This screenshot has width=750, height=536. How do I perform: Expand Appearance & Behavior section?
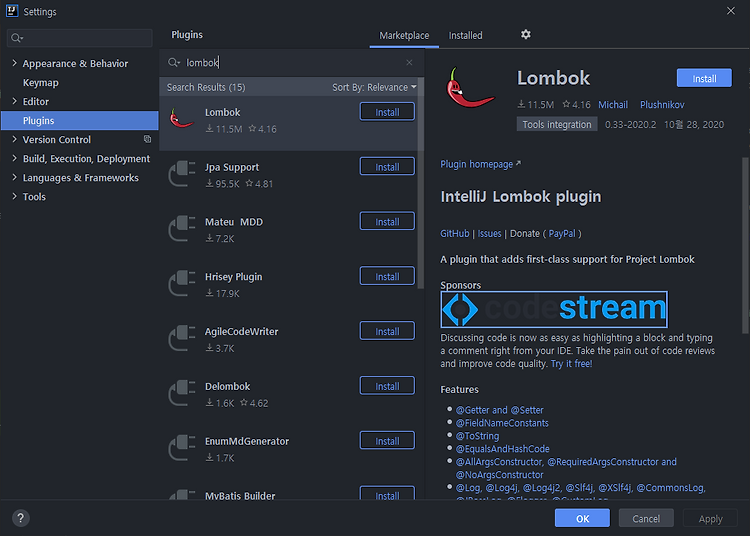pos(14,63)
